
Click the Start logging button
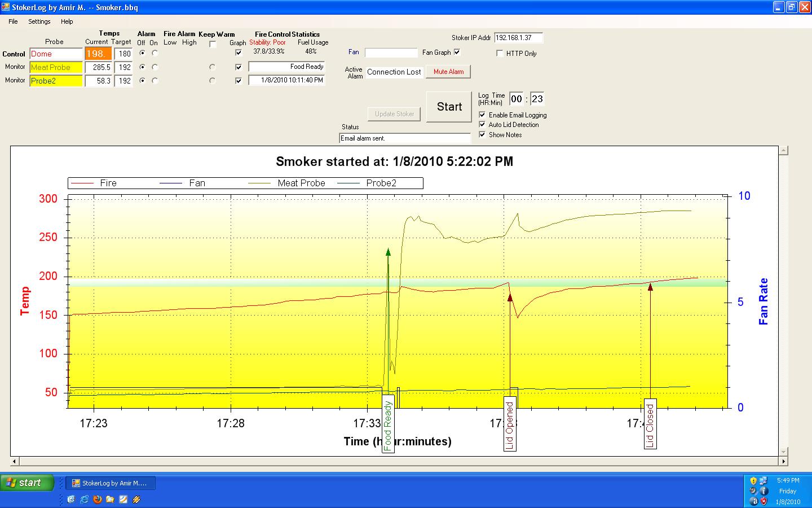click(x=449, y=107)
